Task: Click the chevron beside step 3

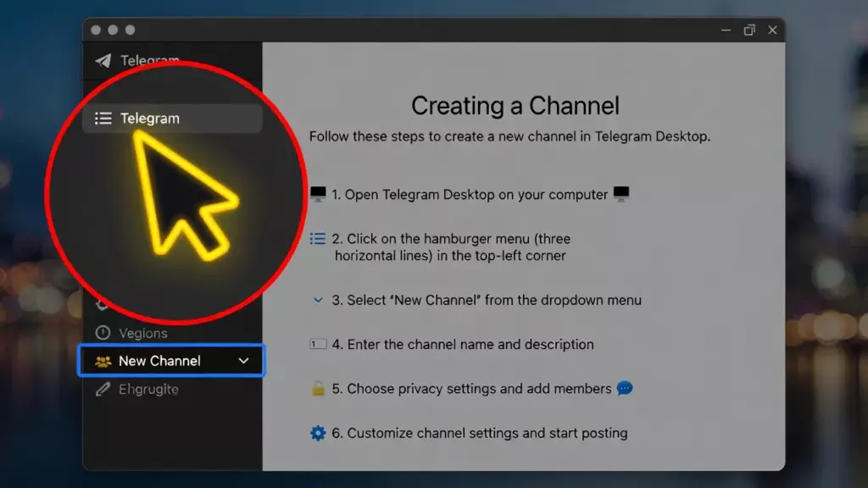Action: (318, 300)
